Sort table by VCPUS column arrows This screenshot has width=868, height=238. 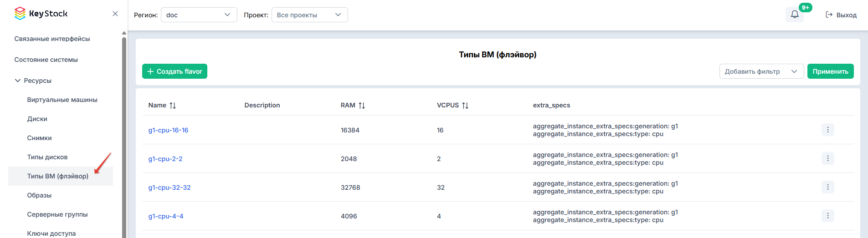465,106
